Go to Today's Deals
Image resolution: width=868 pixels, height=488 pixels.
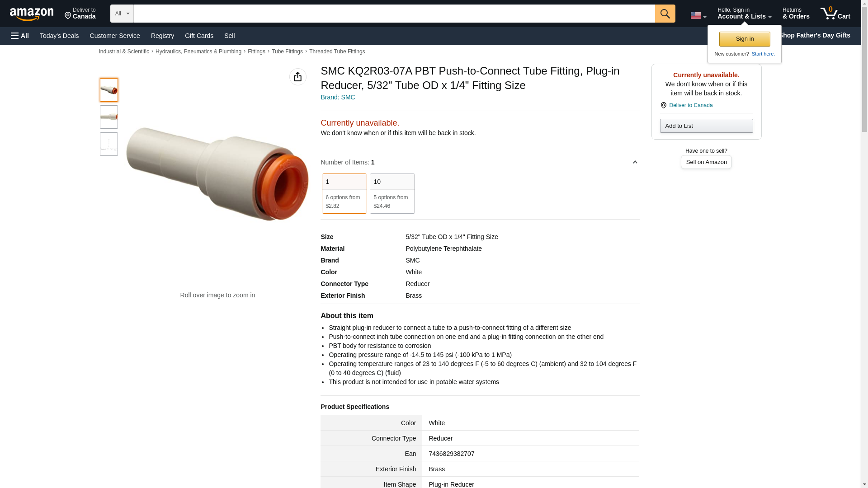59,36
